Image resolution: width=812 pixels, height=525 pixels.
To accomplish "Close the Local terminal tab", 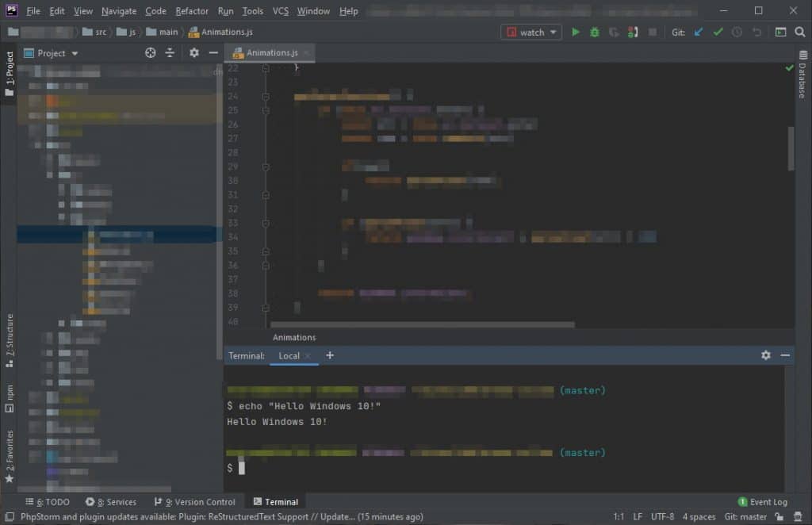I will click(x=308, y=356).
